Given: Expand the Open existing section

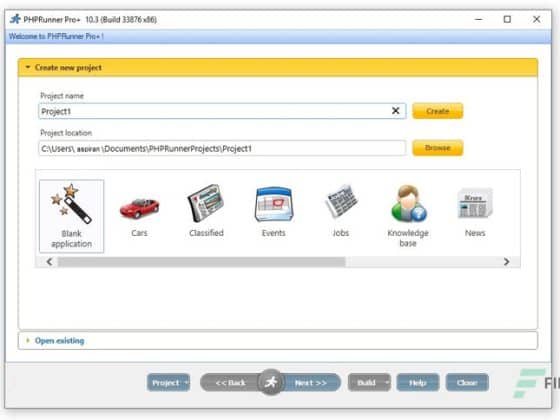Looking at the screenshot, I should point(28,340).
